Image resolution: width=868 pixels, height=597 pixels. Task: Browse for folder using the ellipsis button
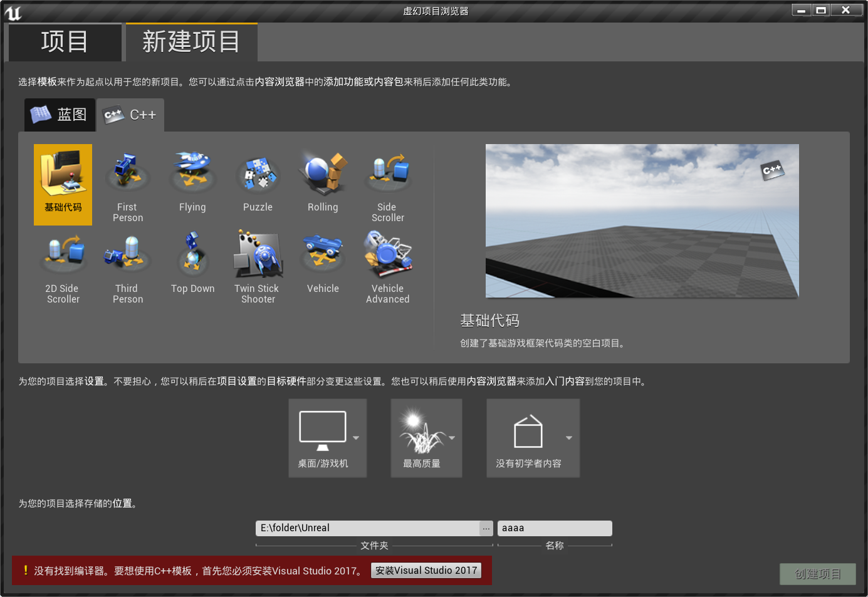[486, 528]
